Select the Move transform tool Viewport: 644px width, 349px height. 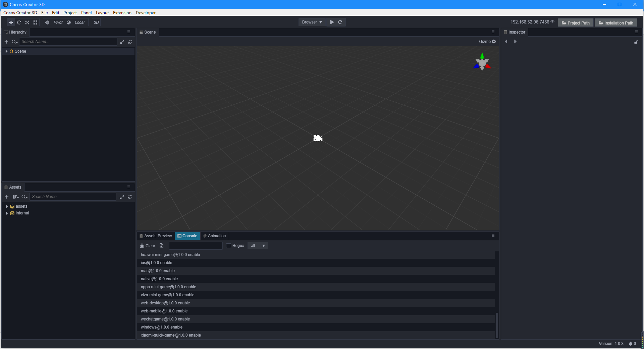[x=11, y=22]
